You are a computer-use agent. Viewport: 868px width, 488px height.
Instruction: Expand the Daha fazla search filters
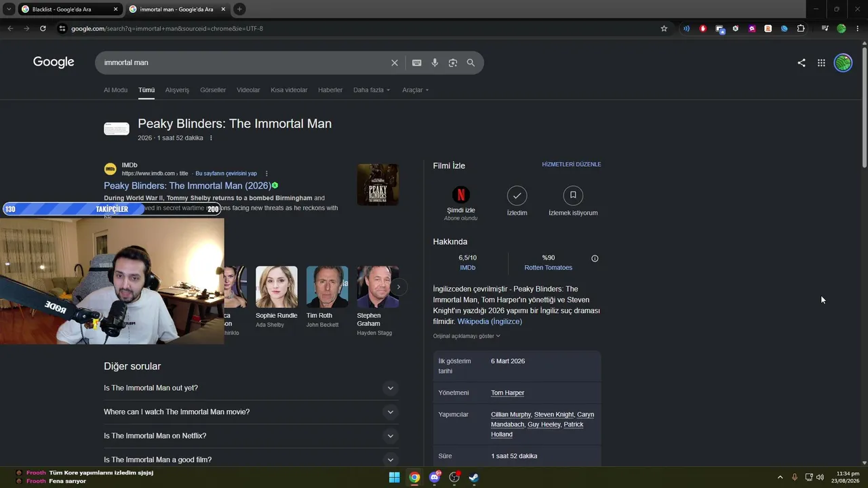click(x=372, y=90)
